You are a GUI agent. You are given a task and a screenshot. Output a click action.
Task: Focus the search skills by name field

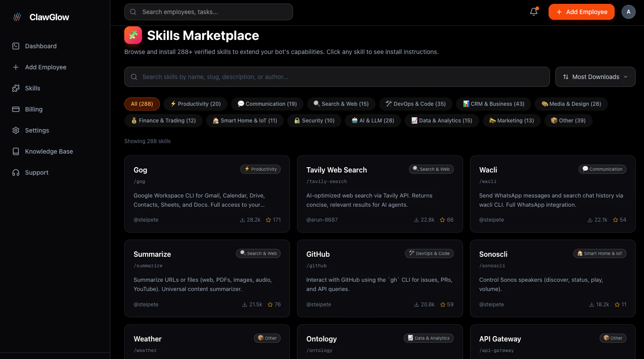click(x=337, y=77)
